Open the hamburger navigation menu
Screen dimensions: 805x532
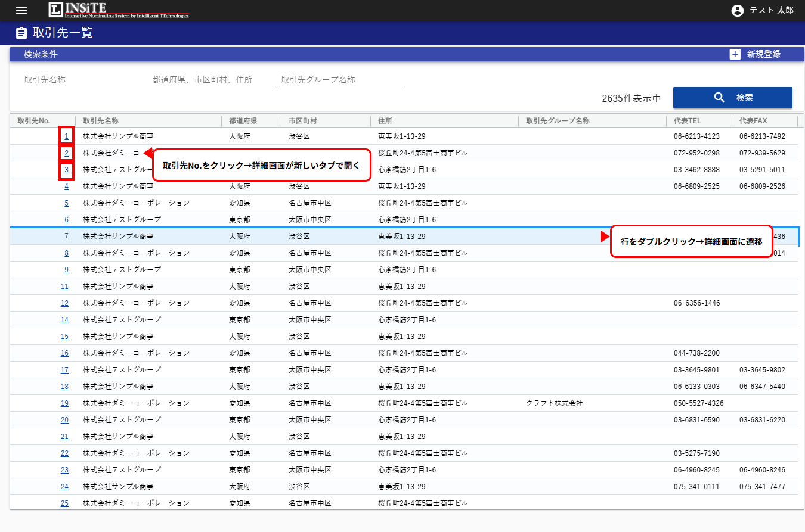pyautogui.click(x=21, y=10)
